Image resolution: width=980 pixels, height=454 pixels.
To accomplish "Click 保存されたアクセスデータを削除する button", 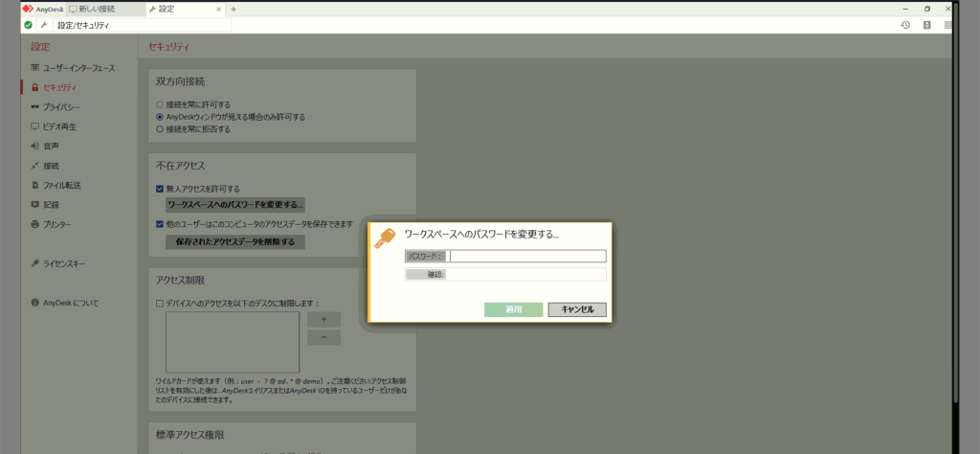I will click(x=235, y=242).
